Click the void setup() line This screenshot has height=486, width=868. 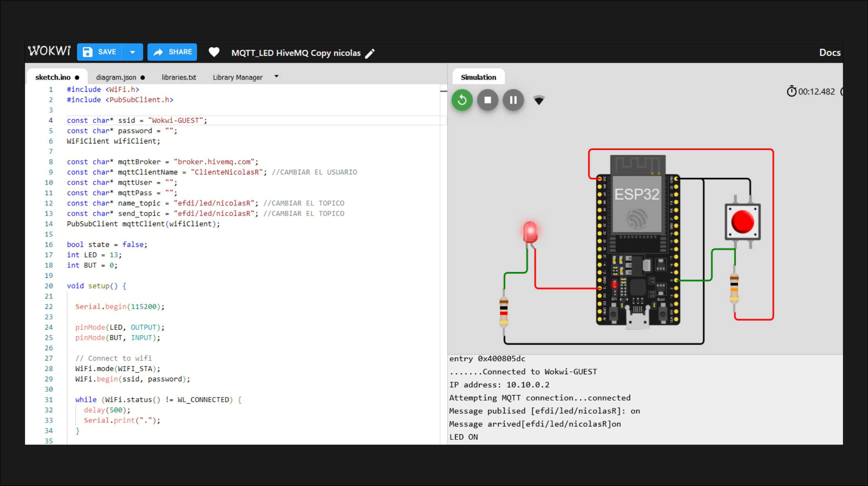96,286
